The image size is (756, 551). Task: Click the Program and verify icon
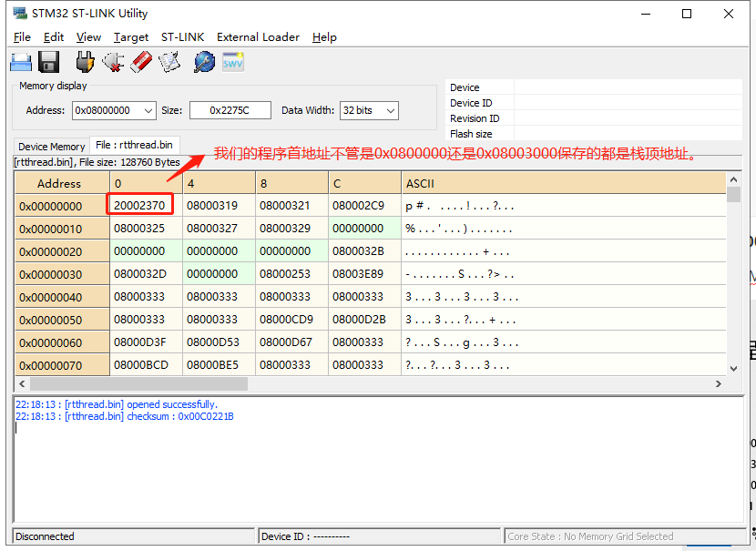169,62
